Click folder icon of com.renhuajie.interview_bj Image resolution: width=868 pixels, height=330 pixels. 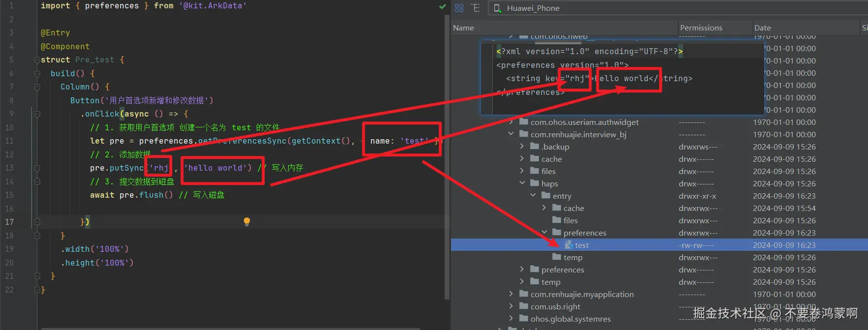point(524,134)
